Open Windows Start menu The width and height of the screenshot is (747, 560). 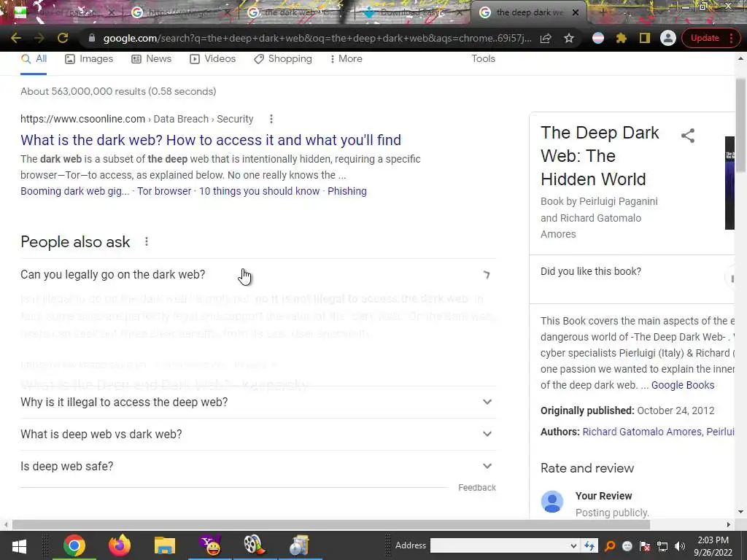[19, 545]
